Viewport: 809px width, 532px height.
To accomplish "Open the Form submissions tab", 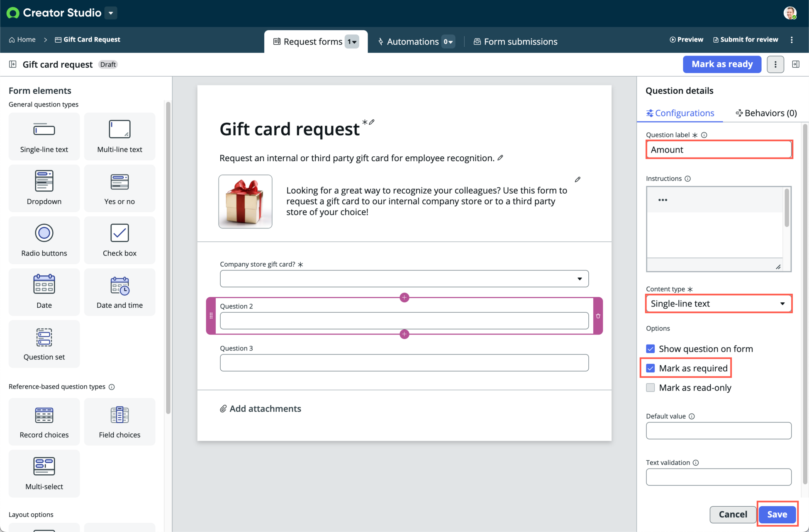I will (515, 41).
